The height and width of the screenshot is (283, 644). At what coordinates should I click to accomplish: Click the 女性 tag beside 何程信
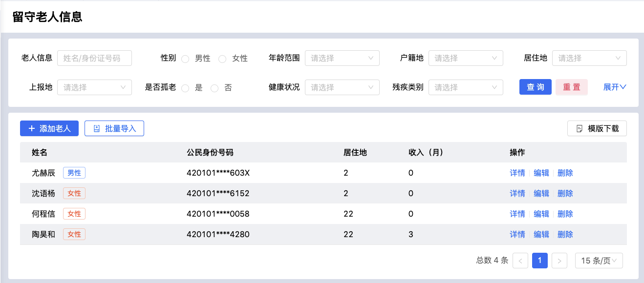(x=74, y=214)
